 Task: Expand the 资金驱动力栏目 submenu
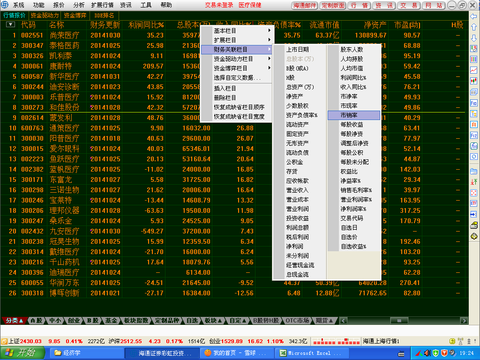click(x=237, y=59)
